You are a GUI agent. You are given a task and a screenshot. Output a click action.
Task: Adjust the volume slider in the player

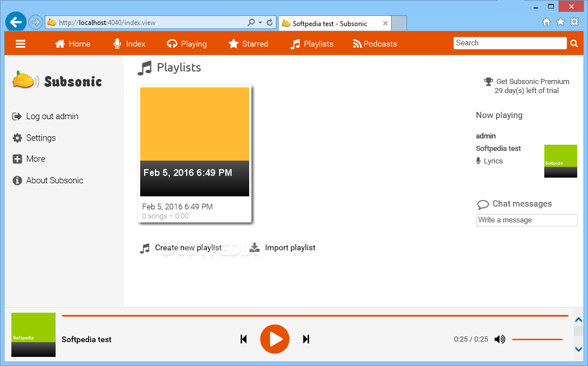(540, 339)
